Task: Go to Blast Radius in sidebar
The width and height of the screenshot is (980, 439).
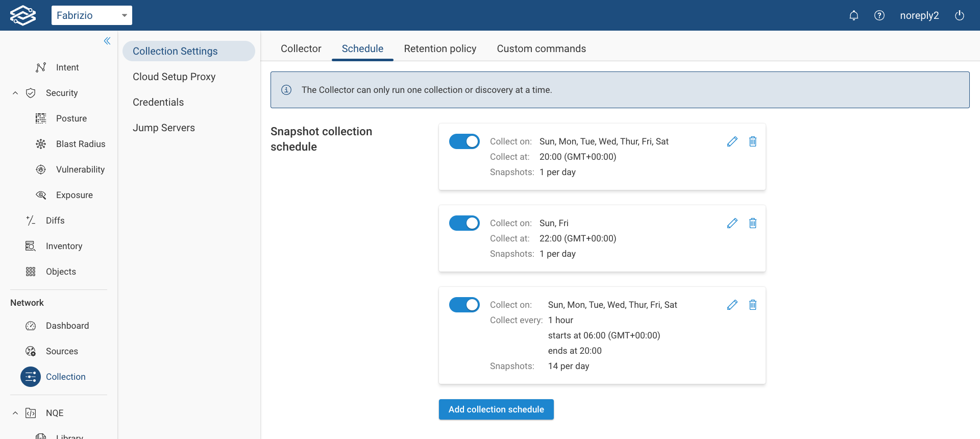Action: (80, 144)
